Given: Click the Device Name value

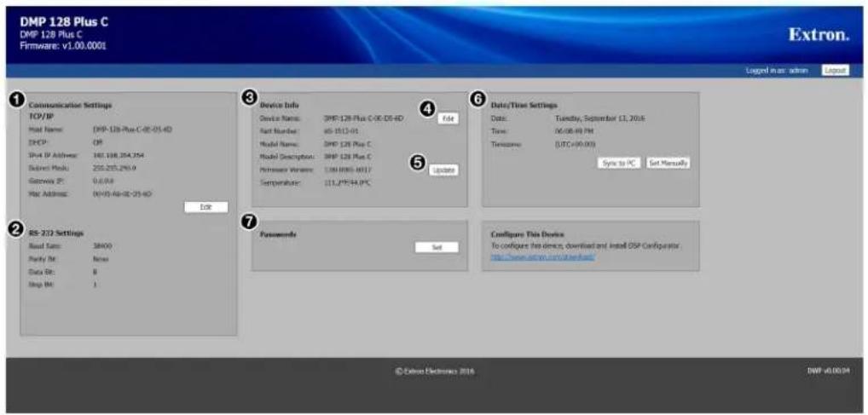Looking at the screenshot, I should click(x=364, y=118).
